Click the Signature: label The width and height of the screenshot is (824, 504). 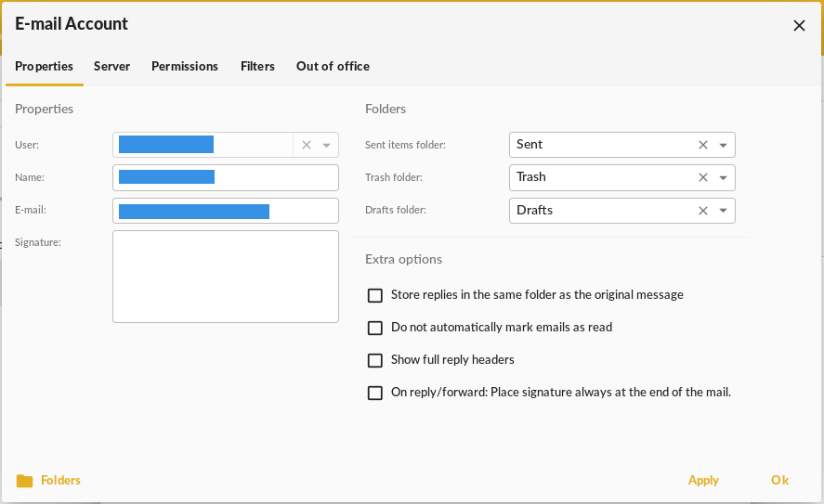38,242
